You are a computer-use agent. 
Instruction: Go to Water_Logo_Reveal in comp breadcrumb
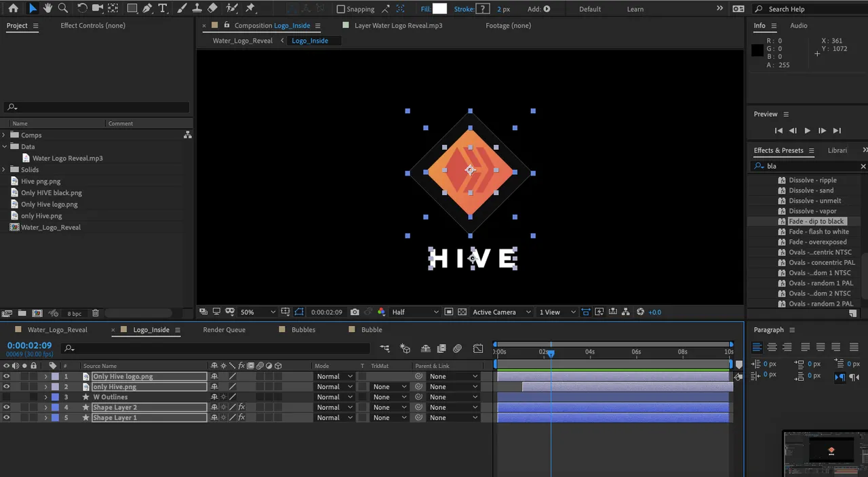point(243,41)
